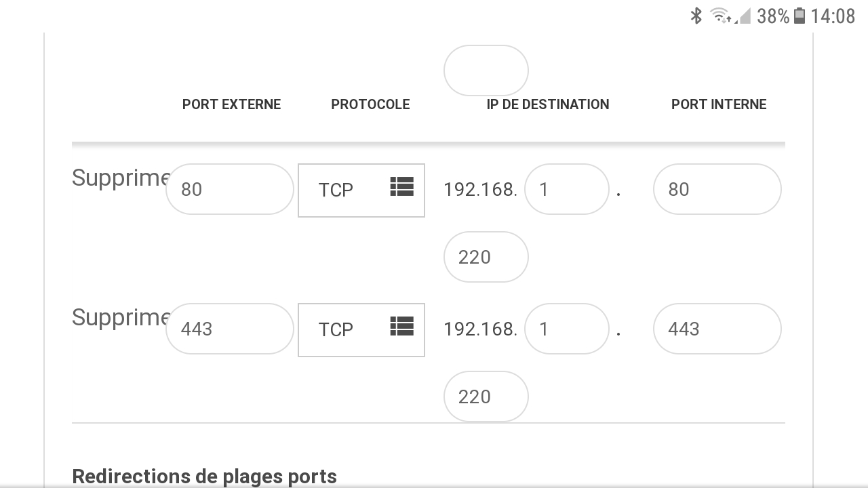Open the list icon in the port 80 protocol box
The height and width of the screenshot is (488, 868).
click(401, 186)
